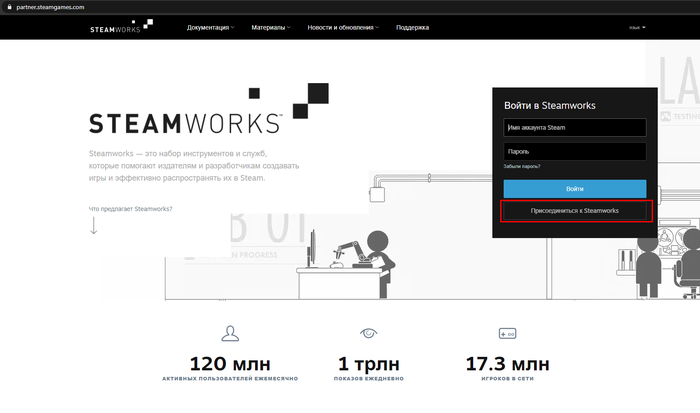This screenshot has width=700, height=413.
Task: Click Присоединиться к Steamworks button
Action: click(575, 211)
